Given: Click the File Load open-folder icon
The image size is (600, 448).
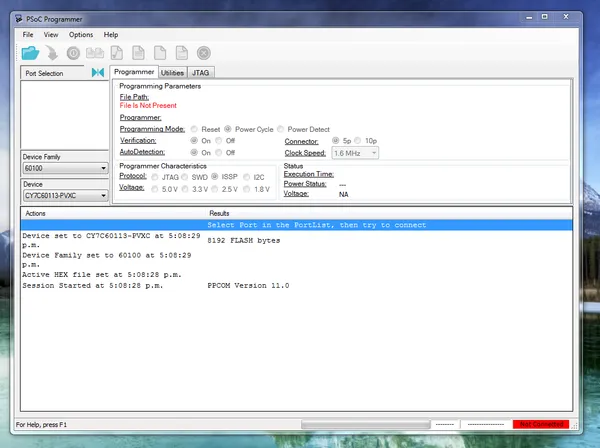Looking at the screenshot, I should (30, 52).
